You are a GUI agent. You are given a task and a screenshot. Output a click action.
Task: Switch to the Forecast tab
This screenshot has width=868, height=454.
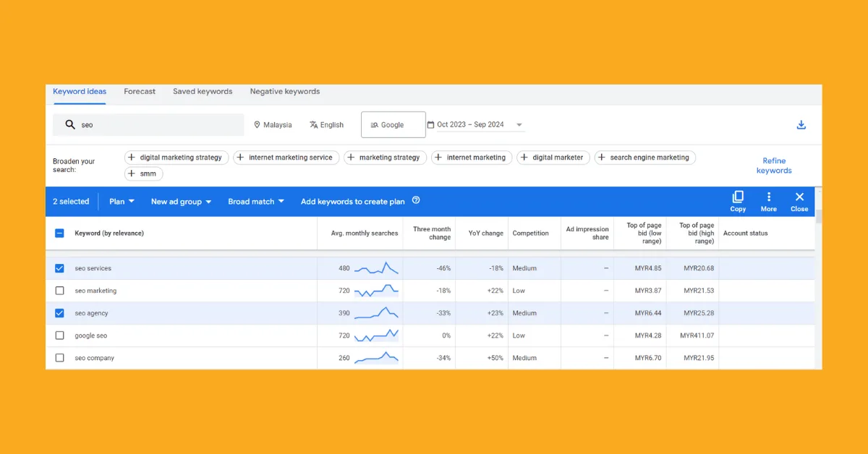140,92
